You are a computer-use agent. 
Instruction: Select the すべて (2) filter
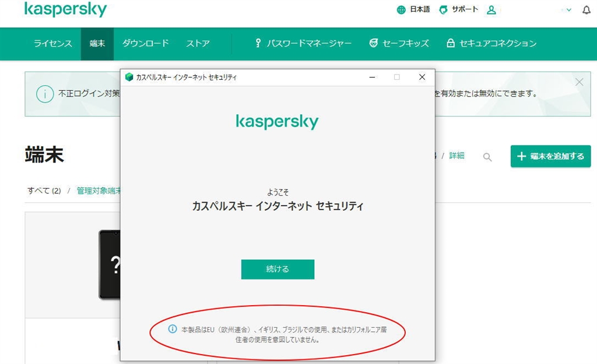point(44,190)
